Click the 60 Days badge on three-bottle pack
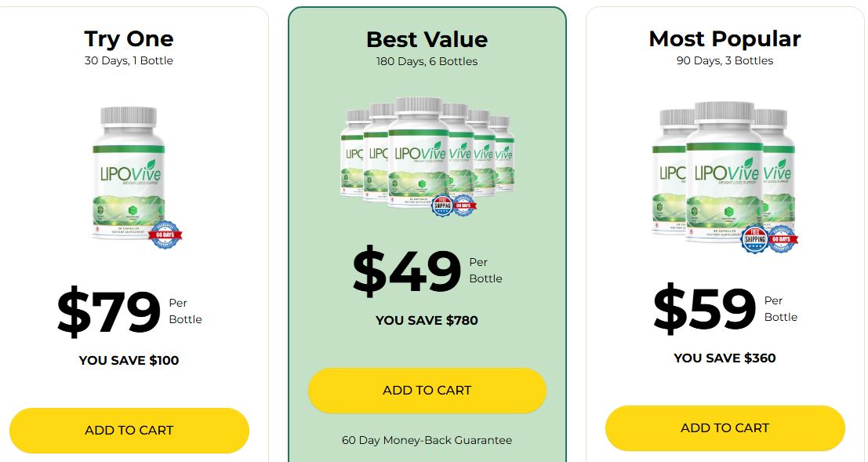 782,238
